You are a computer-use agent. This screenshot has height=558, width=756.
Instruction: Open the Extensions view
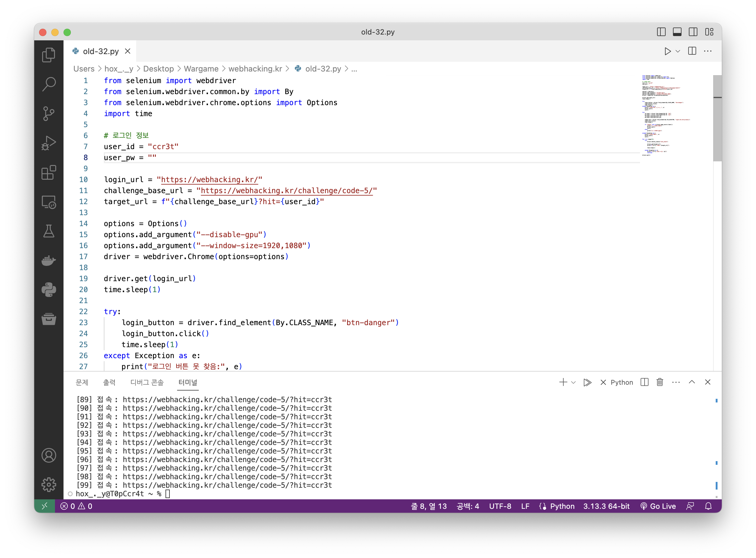point(49,173)
